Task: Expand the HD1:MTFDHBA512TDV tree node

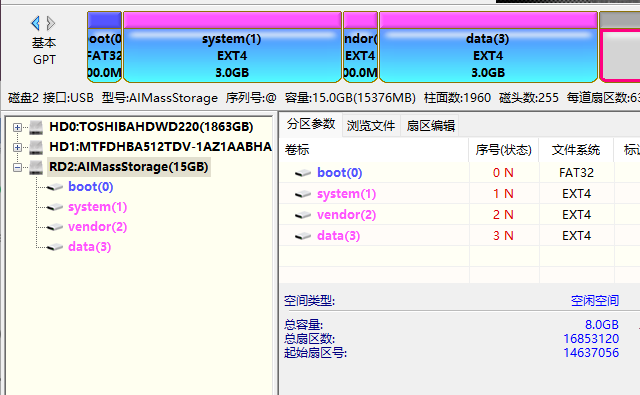Action: [x=17, y=147]
